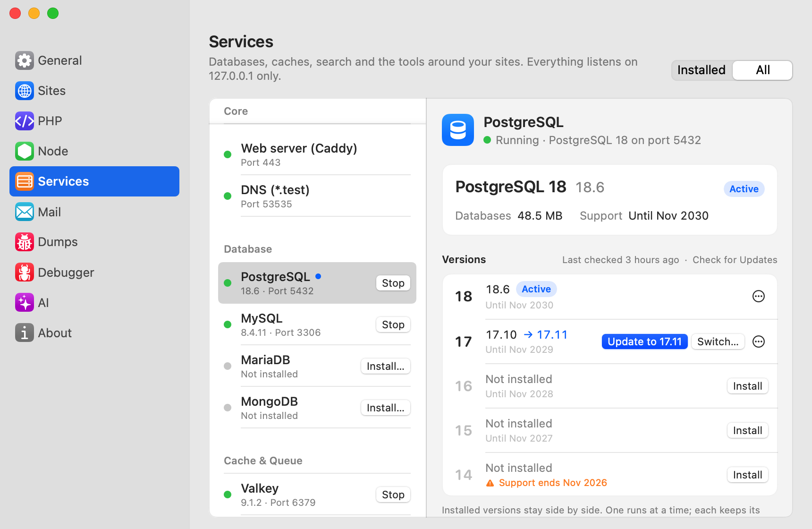The height and width of the screenshot is (529, 812).
Task: Click the green status dot for MySQL
Action: click(228, 324)
